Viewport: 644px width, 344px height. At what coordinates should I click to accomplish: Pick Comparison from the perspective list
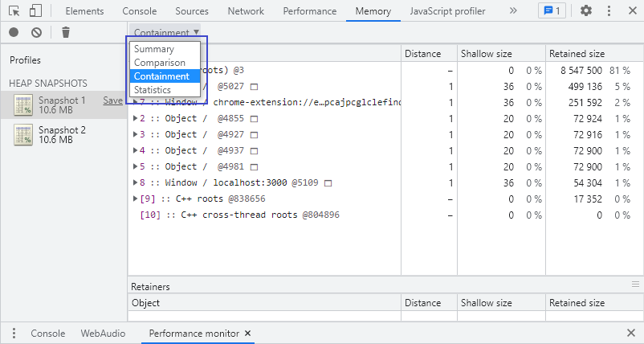pyautogui.click(x=159, y=63)
